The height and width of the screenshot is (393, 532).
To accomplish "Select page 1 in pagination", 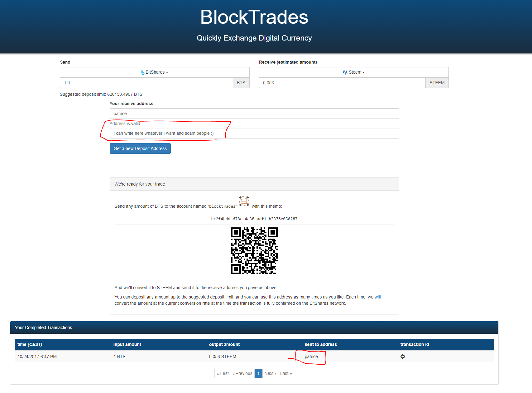I will 258,373.
